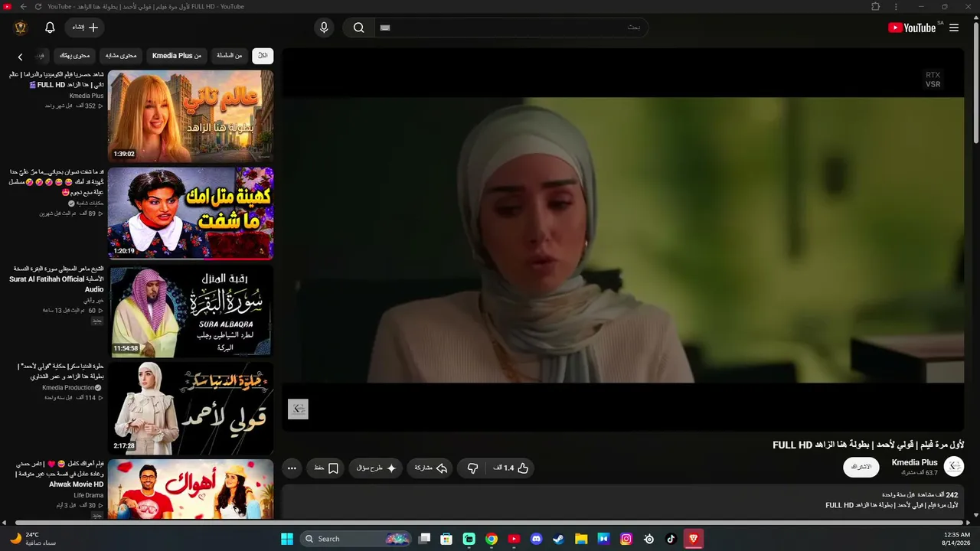This screenshot has width=980, height=551.
Task: Open the clock and date flyout
Action: pos(957,539)
